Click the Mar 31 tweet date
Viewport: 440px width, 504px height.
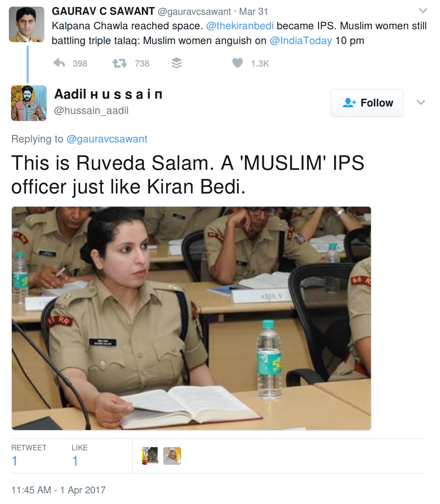pos(253,11)
